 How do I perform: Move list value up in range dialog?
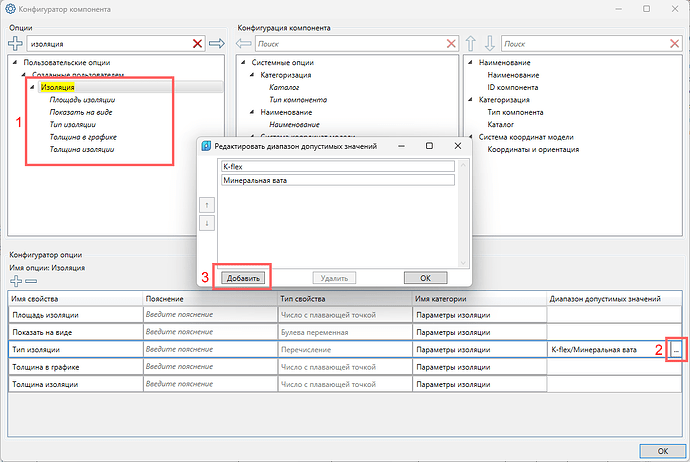[207, 205]
